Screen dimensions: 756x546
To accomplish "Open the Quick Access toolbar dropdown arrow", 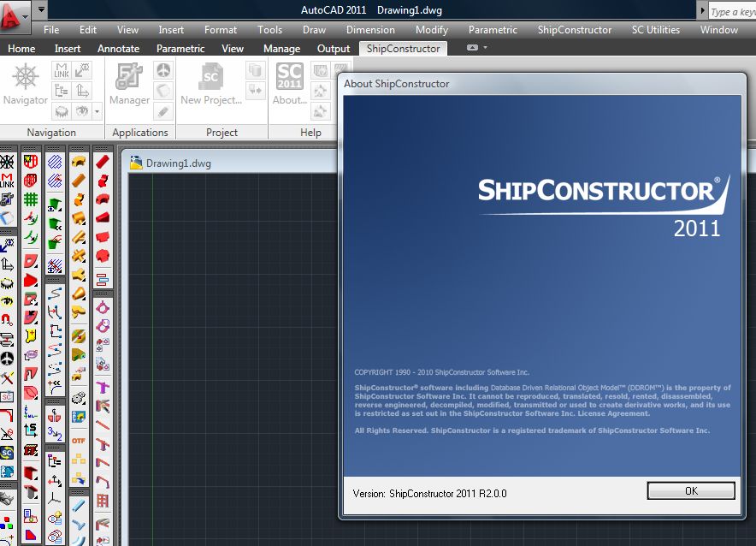I will [x=41, y=9].
